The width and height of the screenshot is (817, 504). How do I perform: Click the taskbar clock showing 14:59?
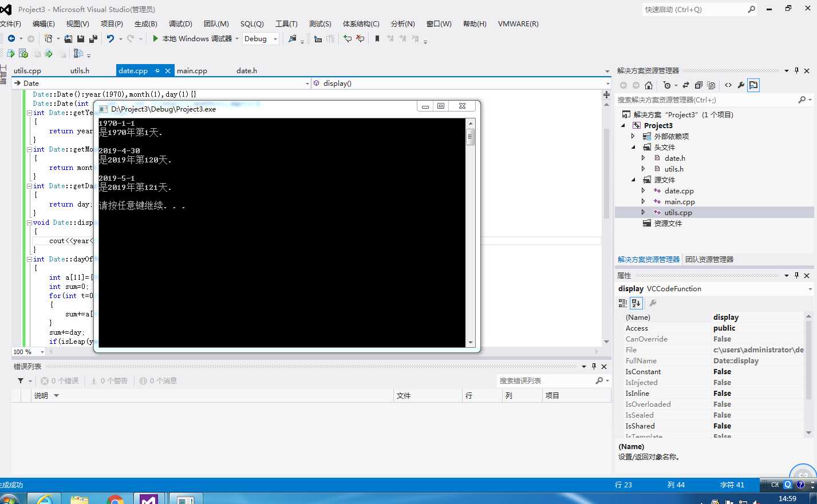click(787, 498)
